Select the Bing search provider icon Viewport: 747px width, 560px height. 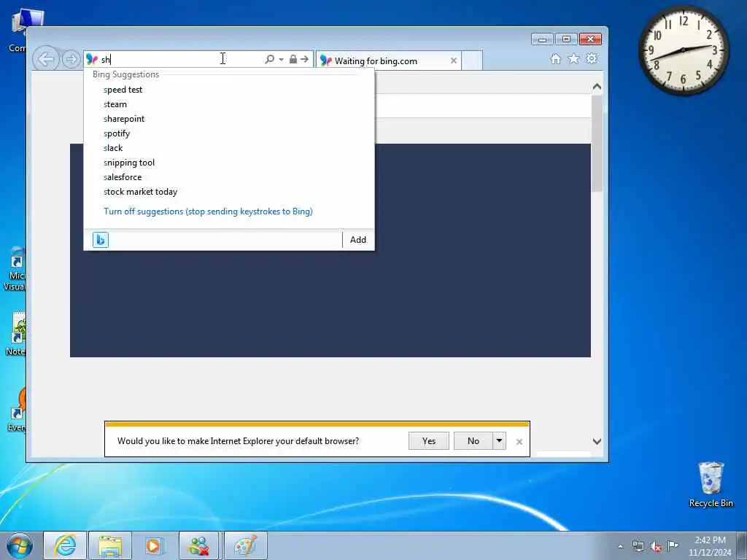(x=101, y=239)
